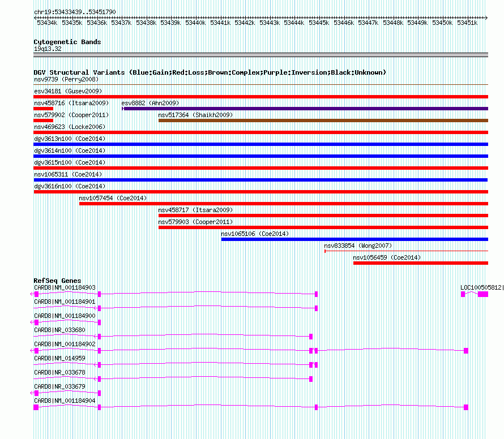
Task: Click the Cytogenetic Bands track title
Action: (67, 42)
